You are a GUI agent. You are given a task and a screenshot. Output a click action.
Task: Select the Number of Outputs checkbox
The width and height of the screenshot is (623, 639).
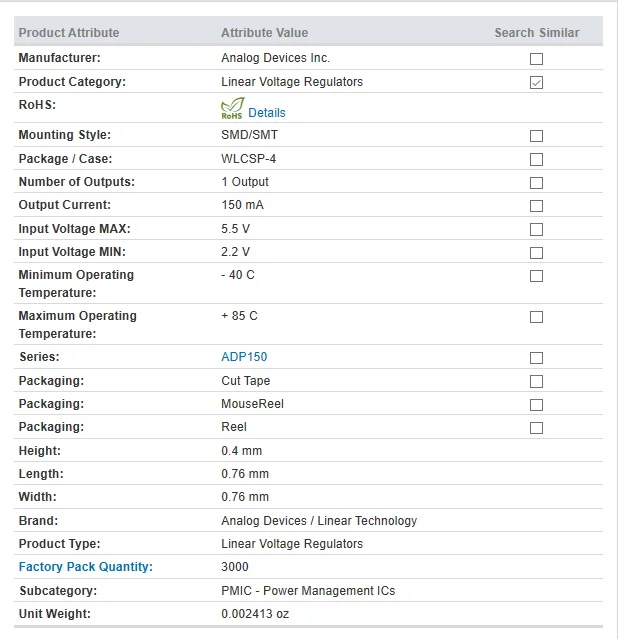point(536,183)
